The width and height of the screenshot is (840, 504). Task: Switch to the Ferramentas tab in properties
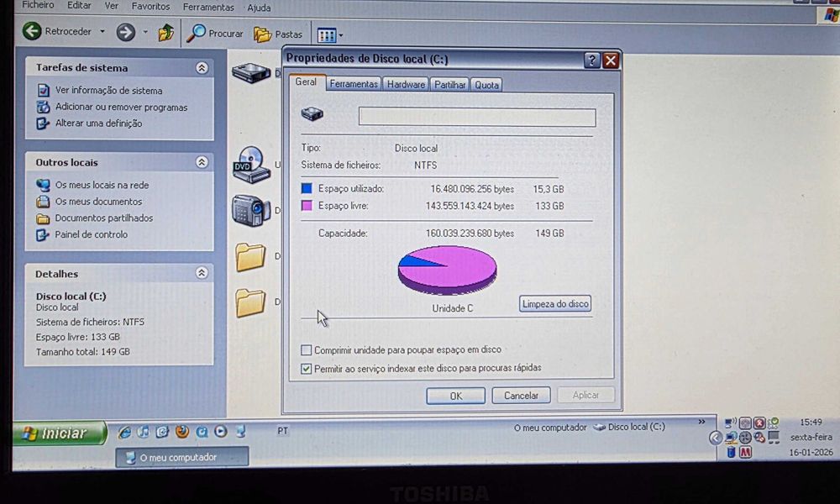click(354, 84)
